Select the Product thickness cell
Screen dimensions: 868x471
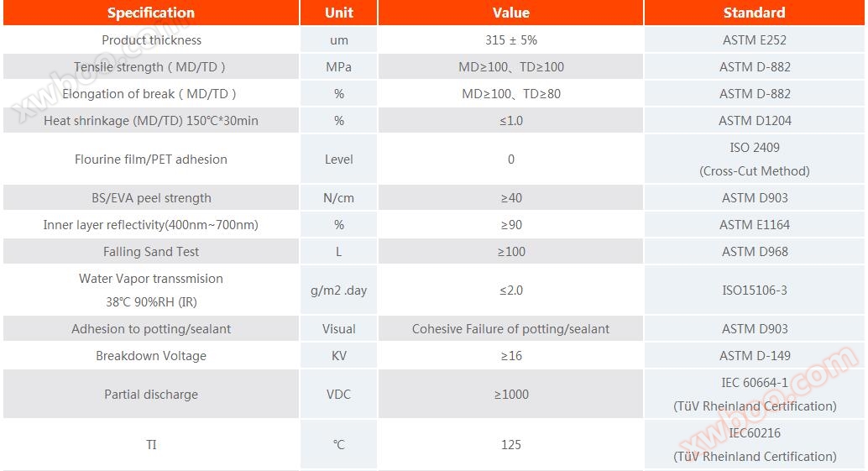click(x=151, y=39)
